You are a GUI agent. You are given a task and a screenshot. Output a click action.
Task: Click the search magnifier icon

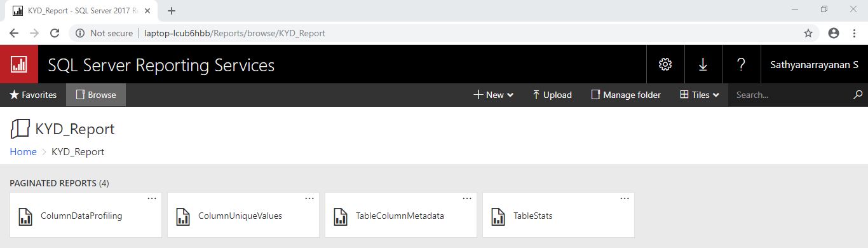click(858, 95)
